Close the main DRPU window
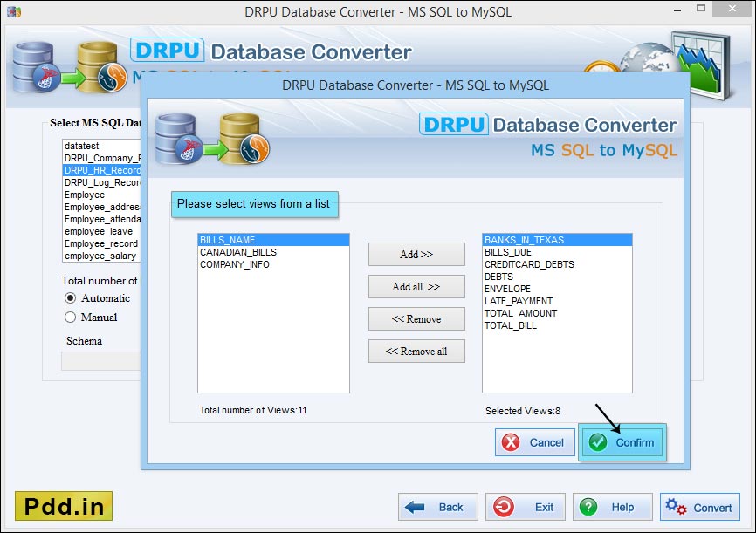This screenshot has width=756, height=533. 732,8
